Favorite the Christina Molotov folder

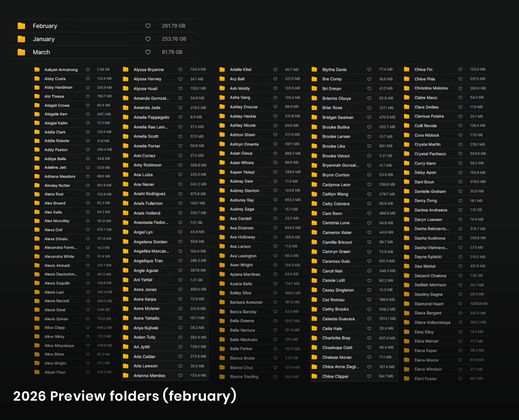tap(460, 88)
